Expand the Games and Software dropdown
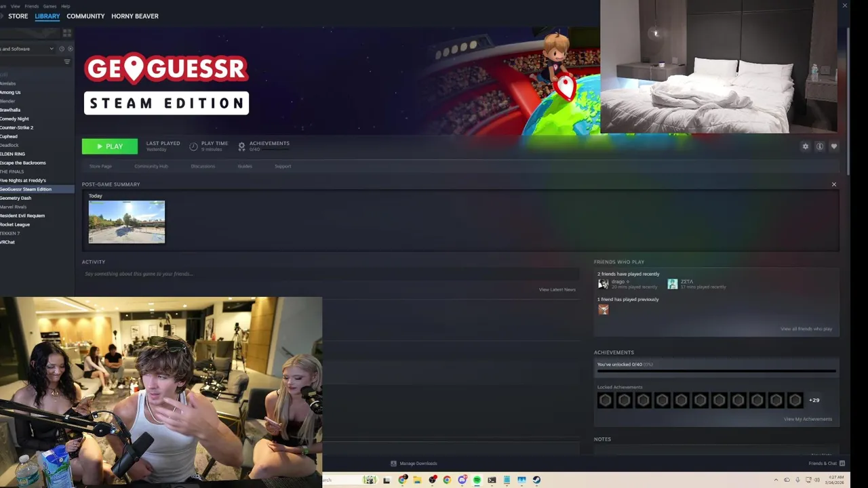 [x=28, y=49]
